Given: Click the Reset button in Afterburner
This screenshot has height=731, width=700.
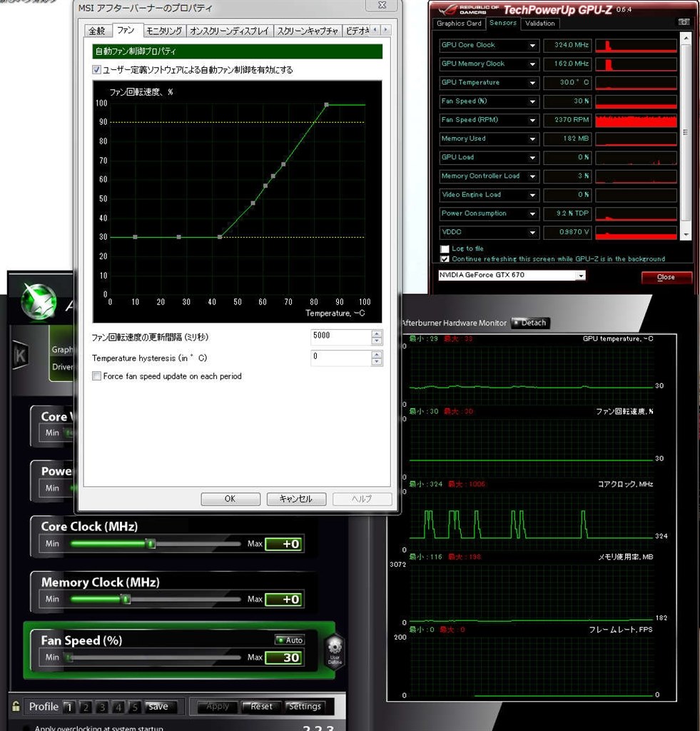Looking at the screenshot, I should 260,706.
